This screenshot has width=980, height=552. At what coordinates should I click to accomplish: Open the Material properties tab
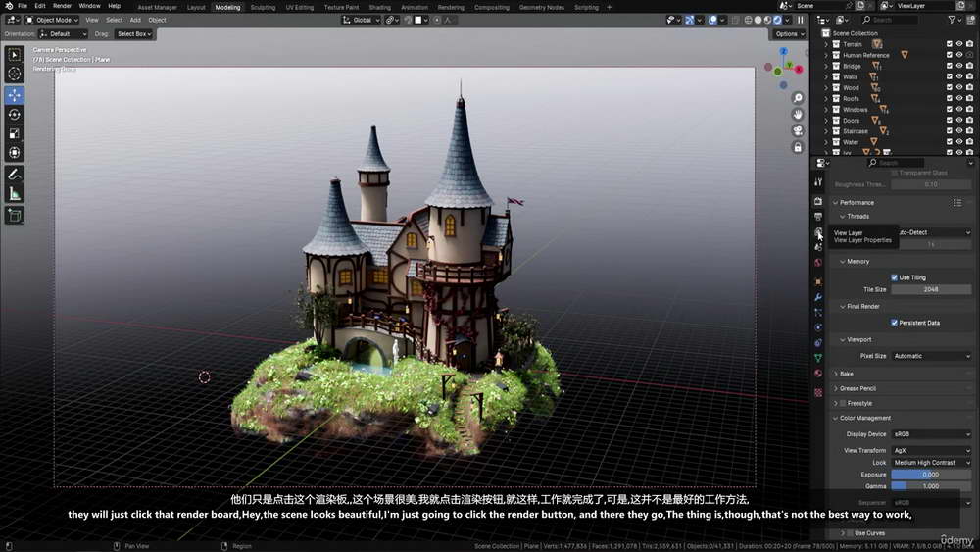(818, 374)
